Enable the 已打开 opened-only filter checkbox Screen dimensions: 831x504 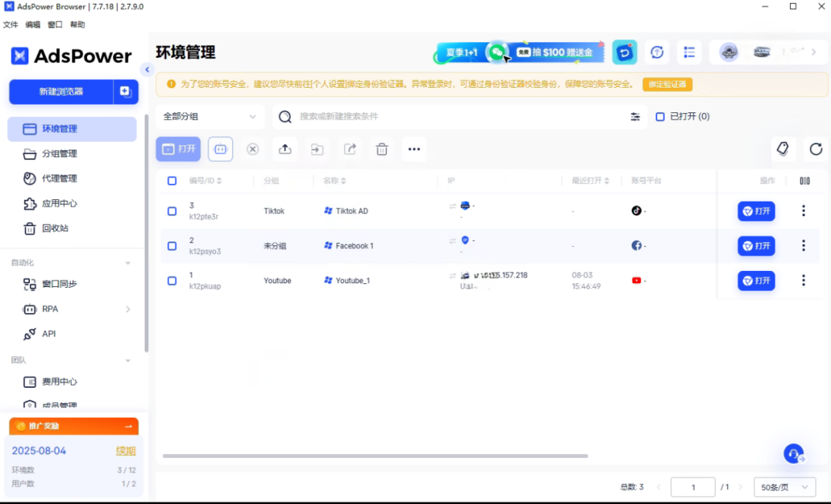(x=659, y=116)
